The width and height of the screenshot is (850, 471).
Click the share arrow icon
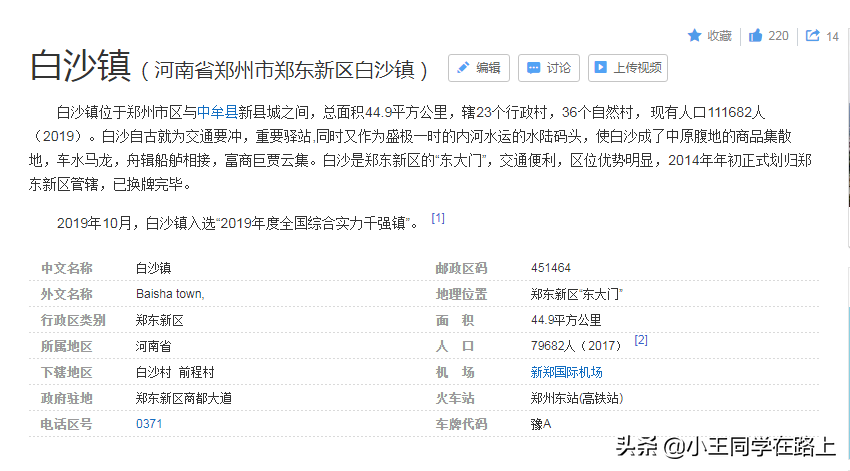point(812,36)
